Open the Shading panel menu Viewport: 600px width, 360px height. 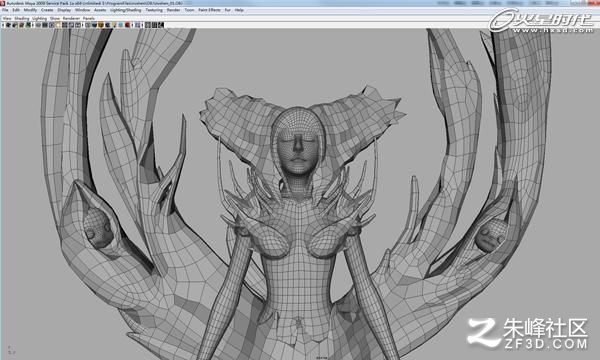(x=22, y=18)
